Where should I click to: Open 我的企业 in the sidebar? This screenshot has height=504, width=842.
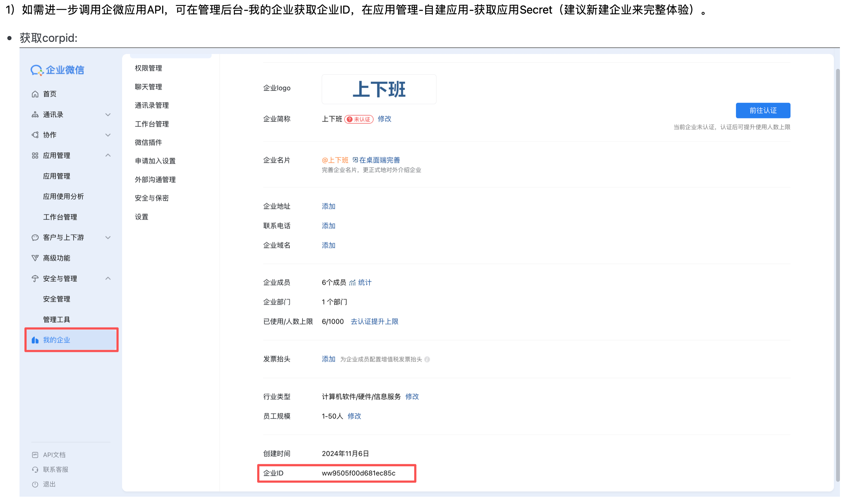[56, 340]
